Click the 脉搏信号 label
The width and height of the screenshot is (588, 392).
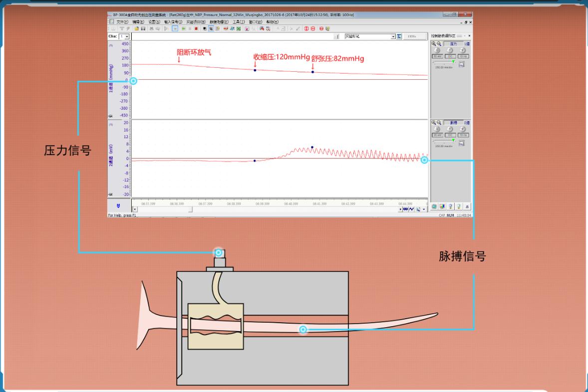click(x=462, y=256)
